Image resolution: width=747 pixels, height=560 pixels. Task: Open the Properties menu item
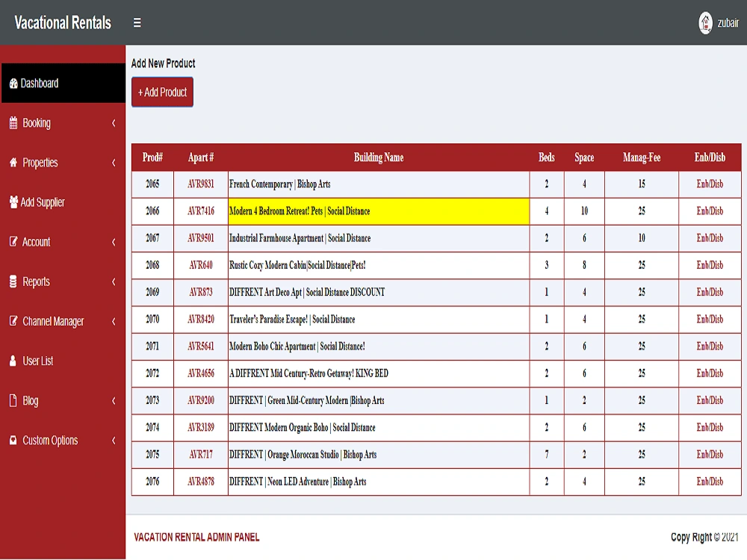[x=63, y=162]
